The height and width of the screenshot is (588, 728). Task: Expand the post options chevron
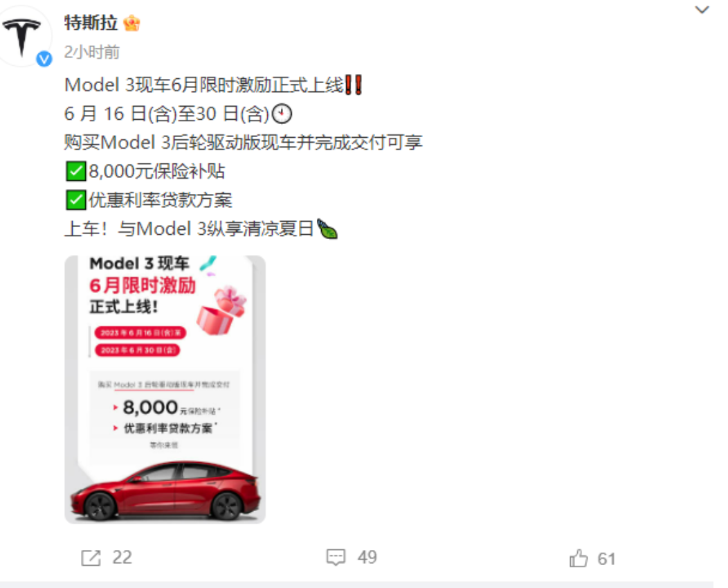(x=702, y=10)
